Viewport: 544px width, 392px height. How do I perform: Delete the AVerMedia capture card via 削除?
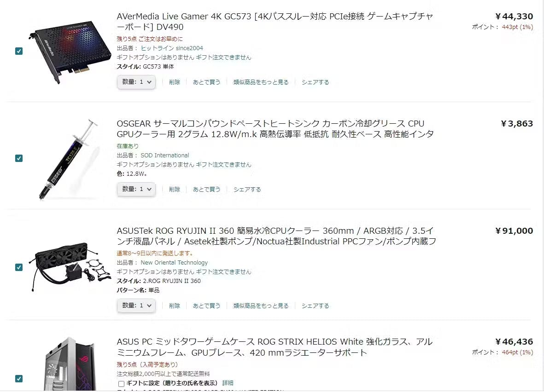point(175,82)
